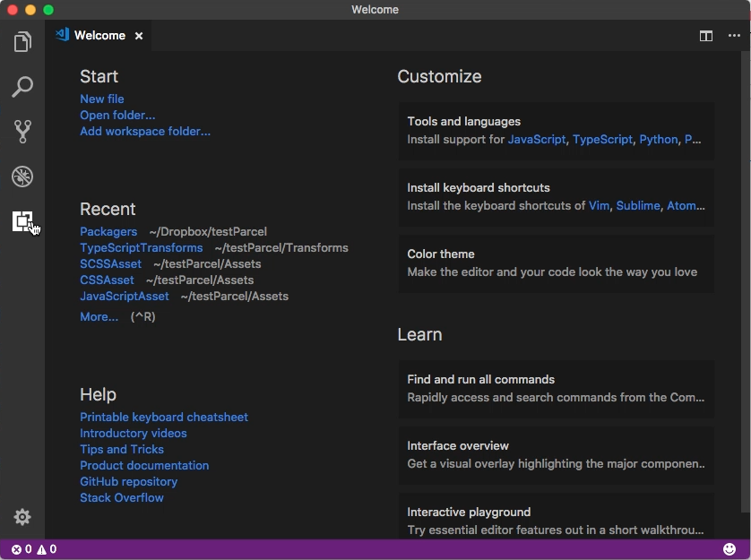Image resolution: width=751 pixels, height=560 pixels.
Task: Open the Search view in activity bar
Action: pos(22,87)
